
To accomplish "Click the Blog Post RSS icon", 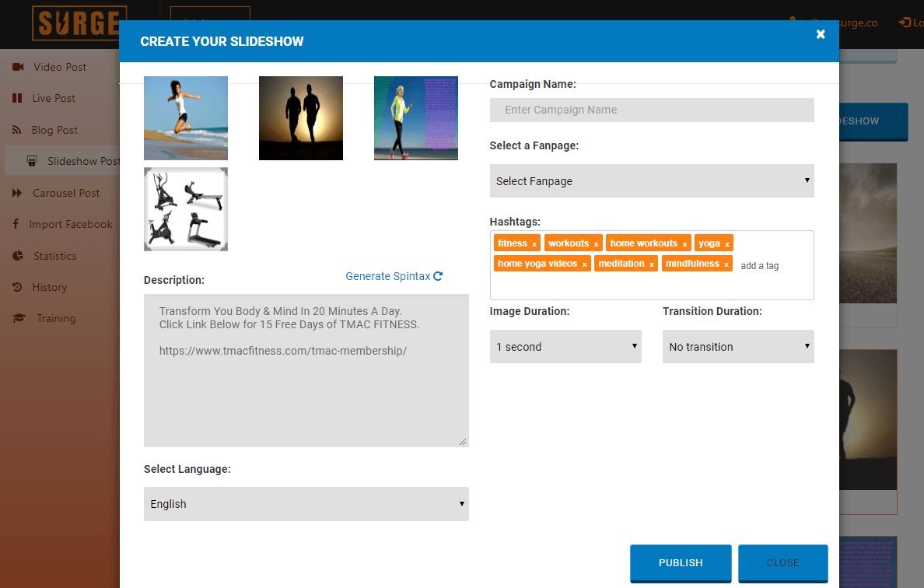I will (x=16, y=130).
